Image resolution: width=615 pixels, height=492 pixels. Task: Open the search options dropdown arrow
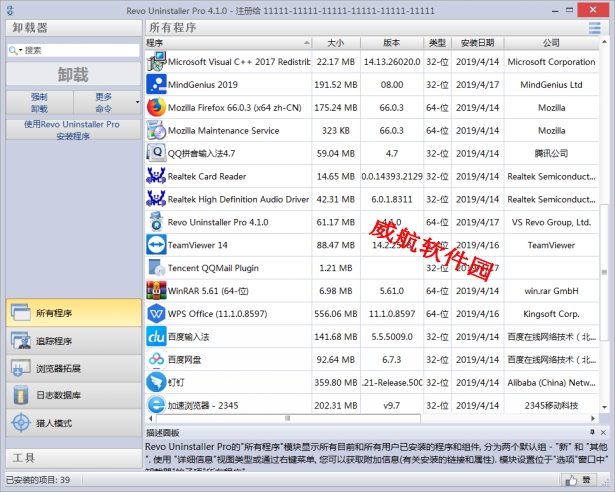20,50
